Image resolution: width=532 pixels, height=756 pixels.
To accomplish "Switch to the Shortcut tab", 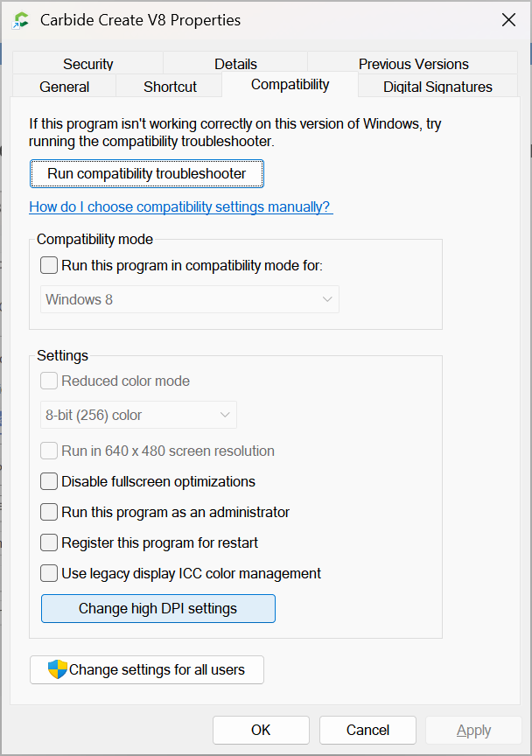I will (x=170, y=87).
